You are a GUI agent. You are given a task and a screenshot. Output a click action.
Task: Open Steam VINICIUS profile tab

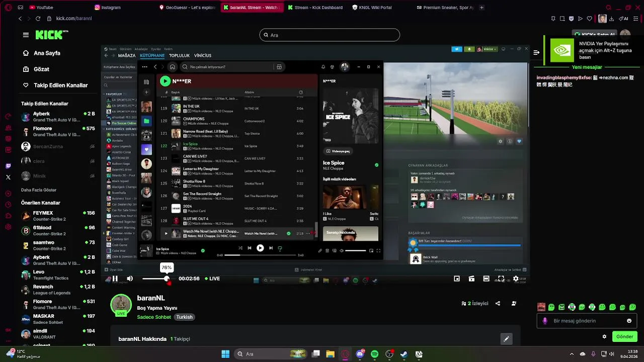[x=203, y=55]
